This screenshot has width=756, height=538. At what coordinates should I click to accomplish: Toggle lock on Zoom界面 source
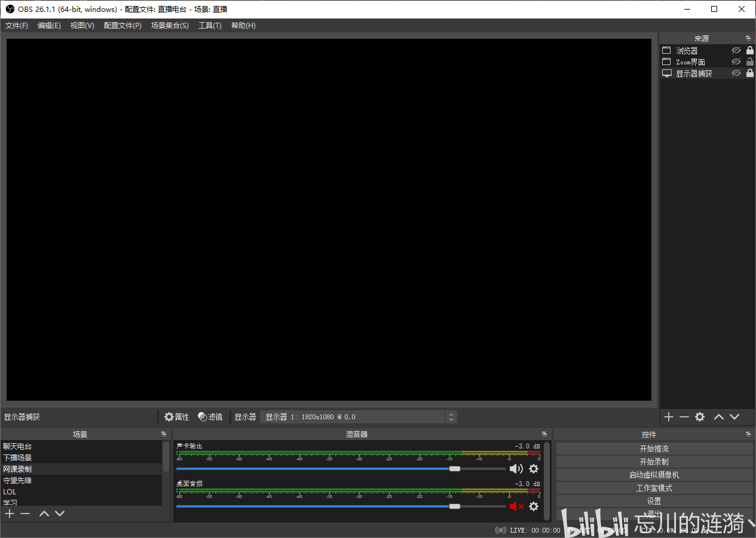tap(749, 62)
